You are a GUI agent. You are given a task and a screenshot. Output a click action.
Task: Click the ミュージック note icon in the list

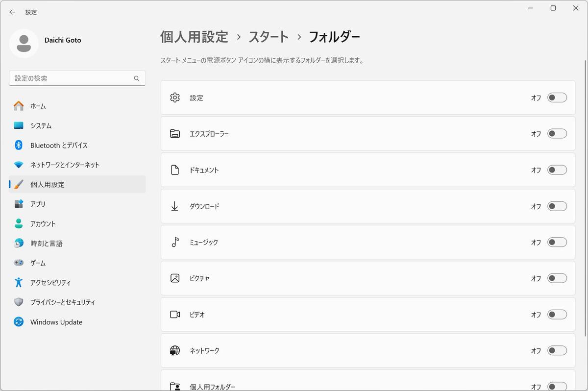click(175, 242)
